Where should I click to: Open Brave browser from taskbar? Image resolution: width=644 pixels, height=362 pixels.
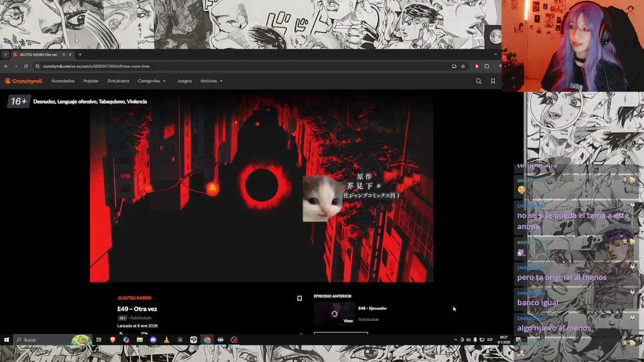113,340
